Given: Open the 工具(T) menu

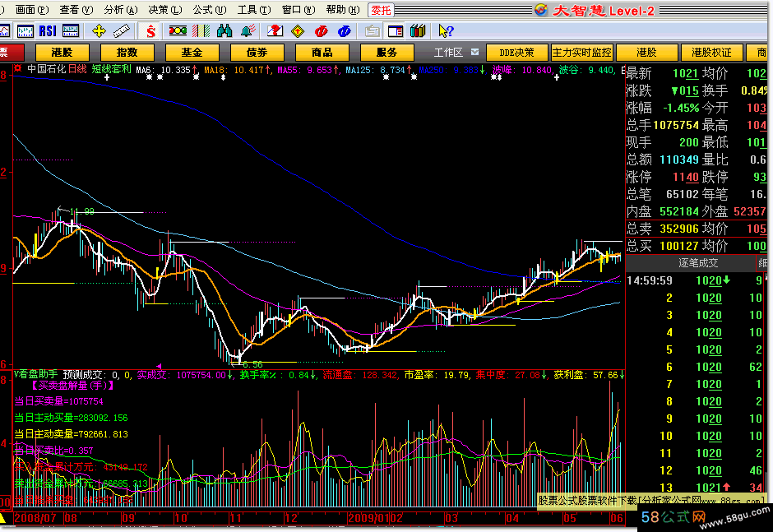Looking at the screenshot, I should (x=254, y=10).
